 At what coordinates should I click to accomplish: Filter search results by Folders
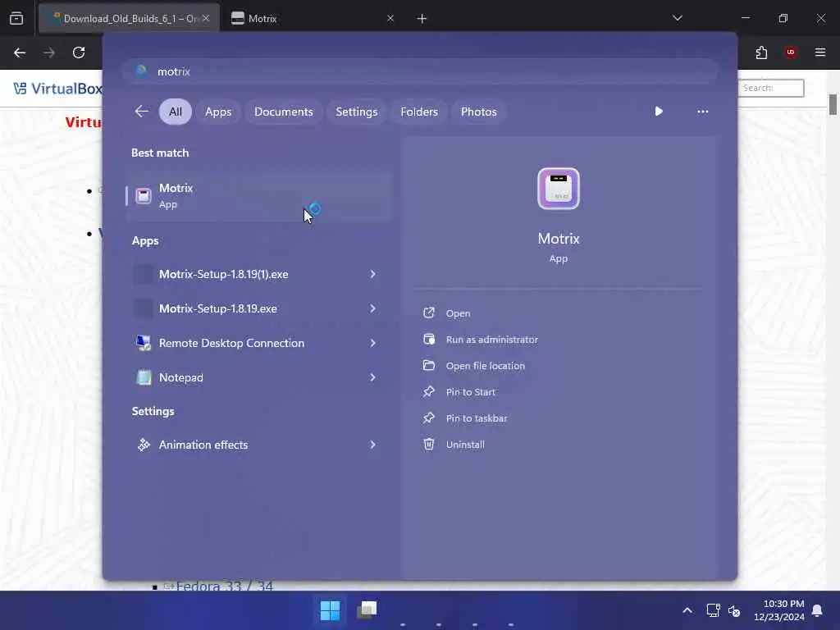[419, 112]
